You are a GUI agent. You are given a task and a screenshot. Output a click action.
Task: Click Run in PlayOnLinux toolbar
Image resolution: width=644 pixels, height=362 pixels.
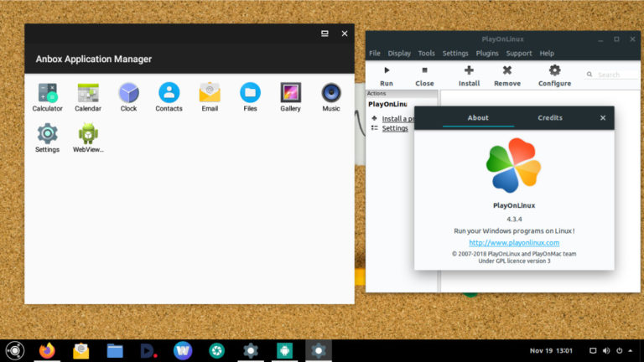coord(387,76)
